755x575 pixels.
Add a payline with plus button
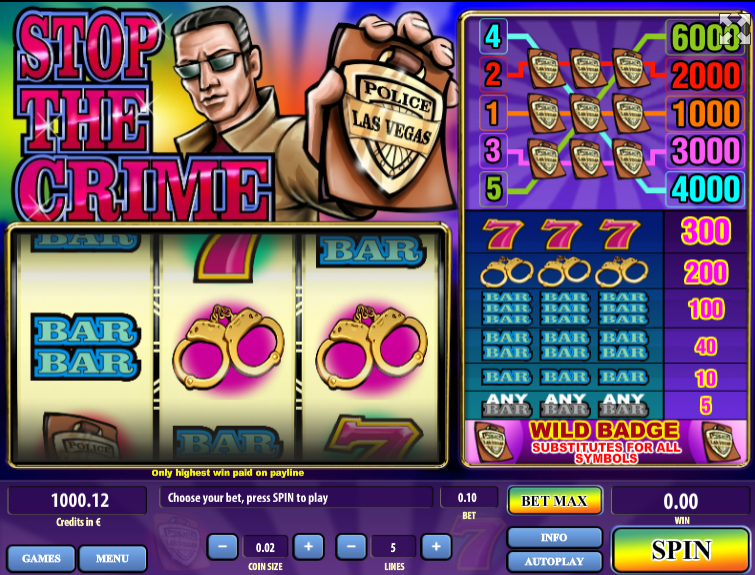click(x=436, y=547)
